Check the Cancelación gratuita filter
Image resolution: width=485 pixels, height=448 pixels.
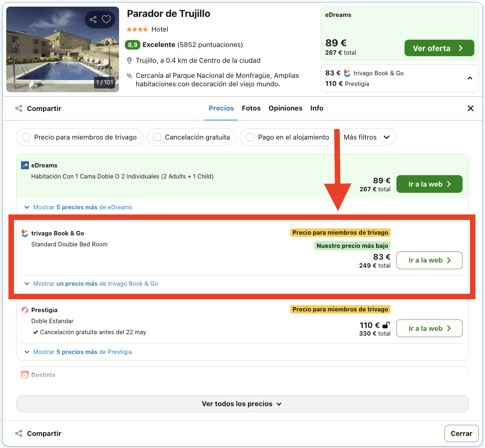click(x=157, y=137)
